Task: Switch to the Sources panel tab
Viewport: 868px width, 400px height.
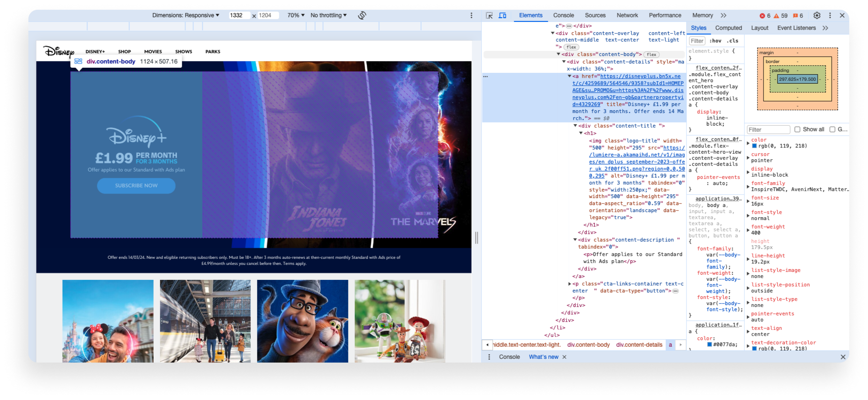Action: click(595, 15)
